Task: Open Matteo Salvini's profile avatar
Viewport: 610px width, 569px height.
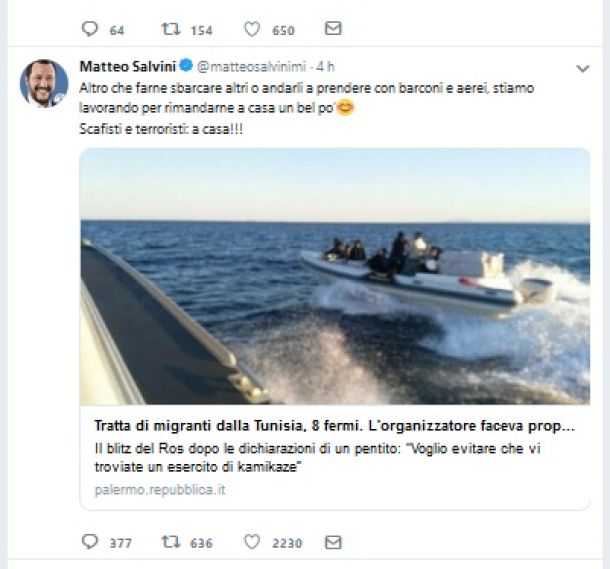Action: (x=43, y=83)
